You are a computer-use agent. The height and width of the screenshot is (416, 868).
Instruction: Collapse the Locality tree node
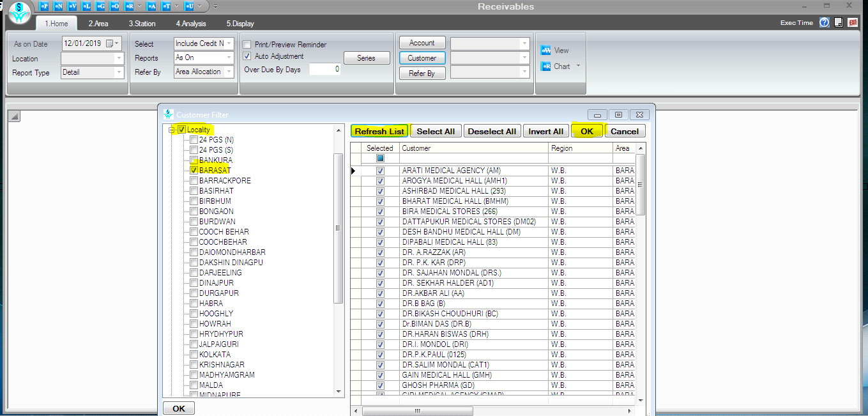pos(172,130)
